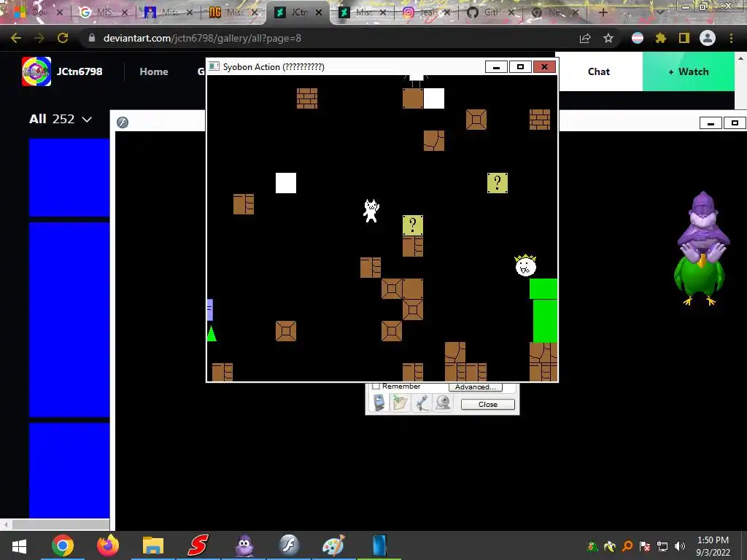Tick the Remember checkbox

pyautogui.click(x=376, y=386)
